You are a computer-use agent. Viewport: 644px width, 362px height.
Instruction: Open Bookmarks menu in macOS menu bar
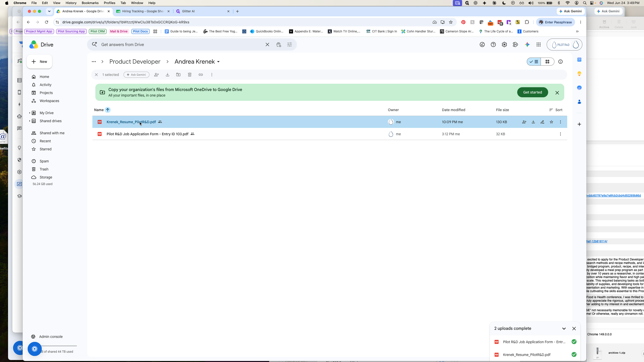click(90, 3)
